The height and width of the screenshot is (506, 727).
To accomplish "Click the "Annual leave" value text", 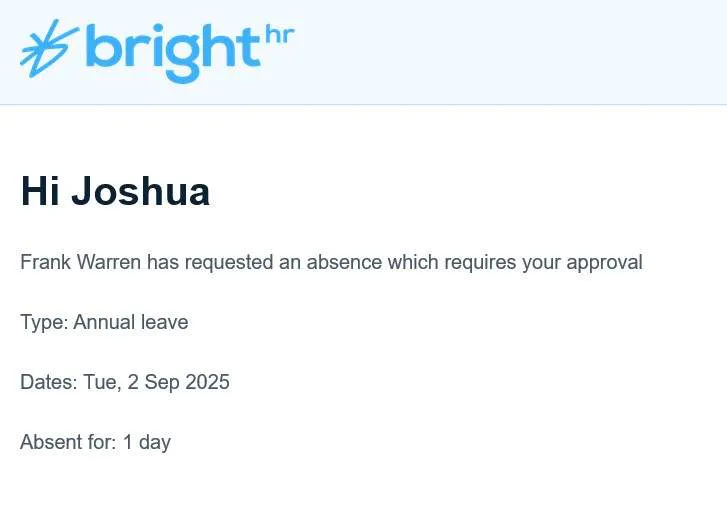I will 131,322.
